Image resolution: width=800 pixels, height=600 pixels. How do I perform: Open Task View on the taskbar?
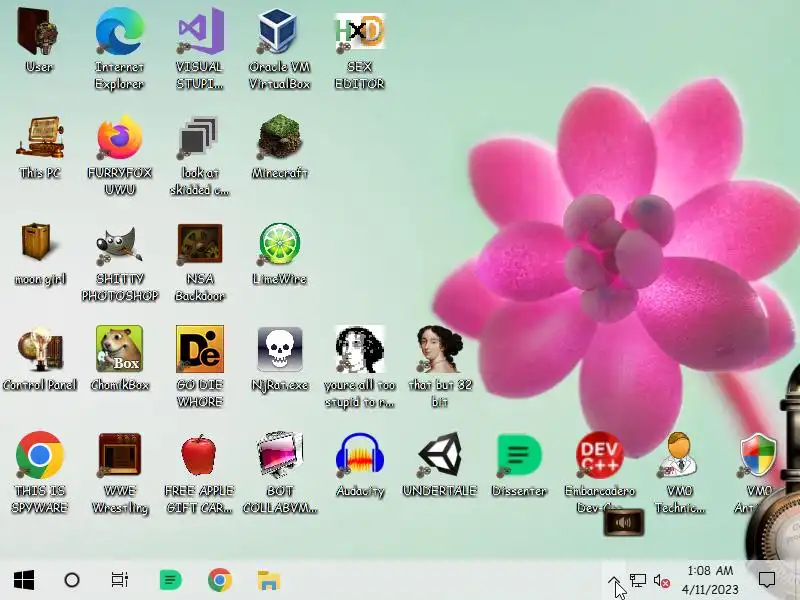click(x=119, y=580)
